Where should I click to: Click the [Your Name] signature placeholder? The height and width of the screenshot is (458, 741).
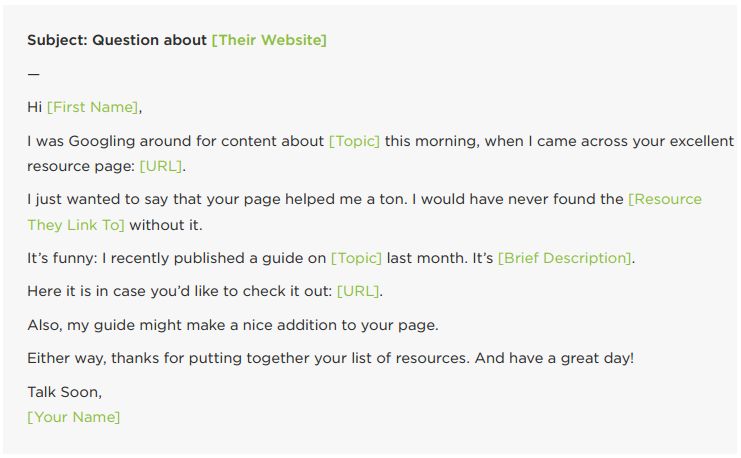pos(74,417)
